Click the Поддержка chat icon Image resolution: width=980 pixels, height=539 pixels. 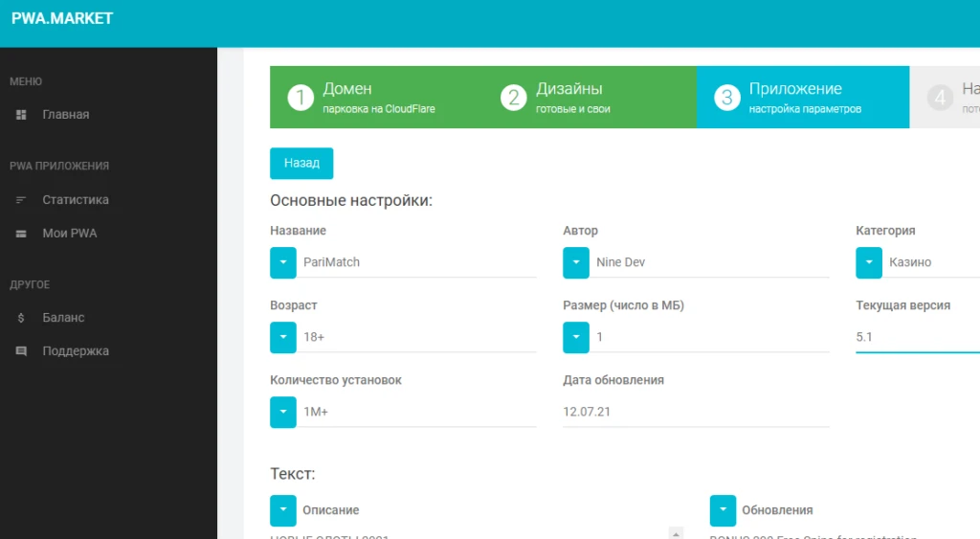coord(21,351)
